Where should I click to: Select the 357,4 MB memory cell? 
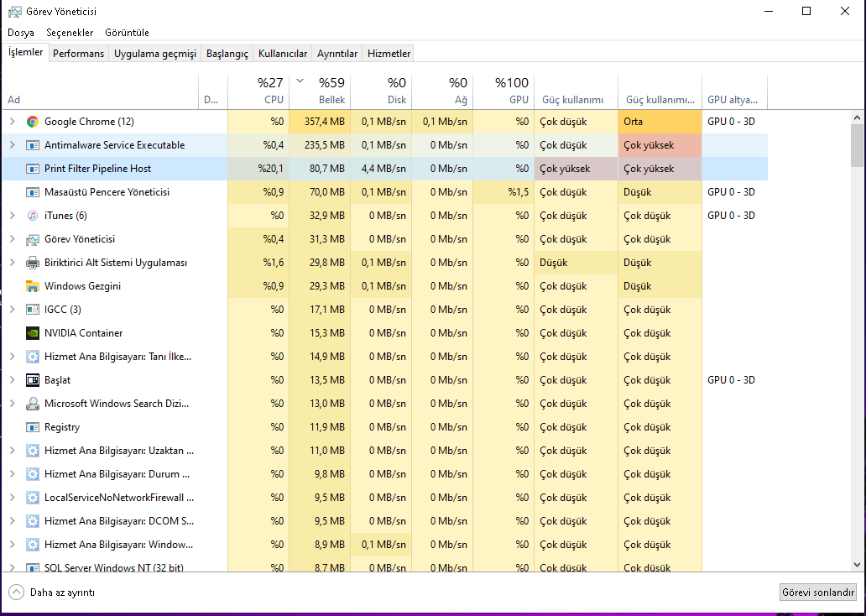320,122
